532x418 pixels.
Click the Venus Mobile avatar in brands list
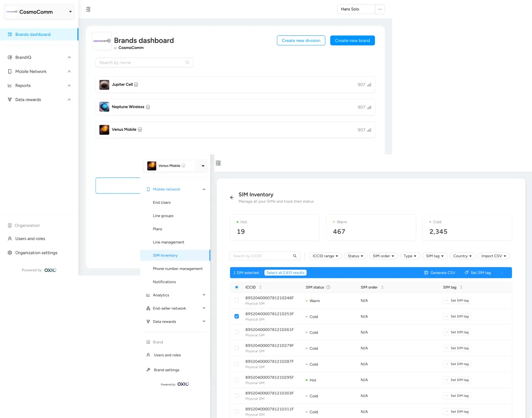point(104,130)
